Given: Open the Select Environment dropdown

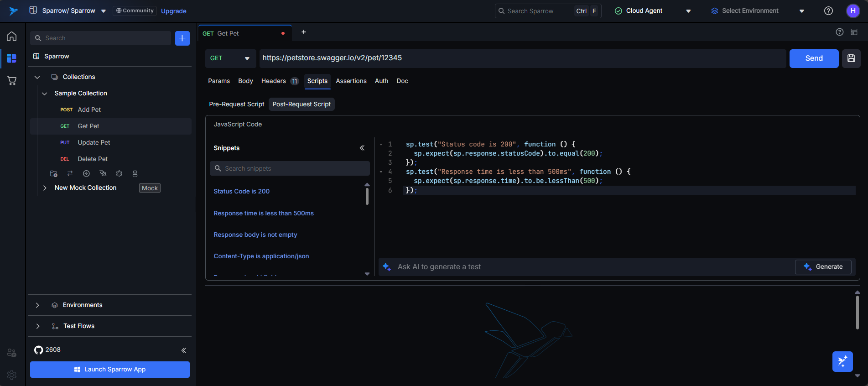Looking at the screenshot, I should [757, 11].
